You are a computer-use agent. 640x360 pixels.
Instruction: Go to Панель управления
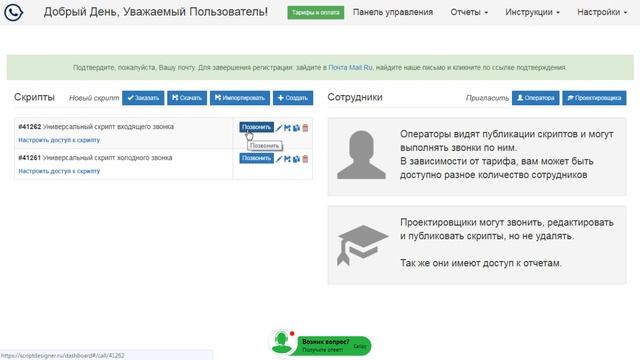click(393, 12)
